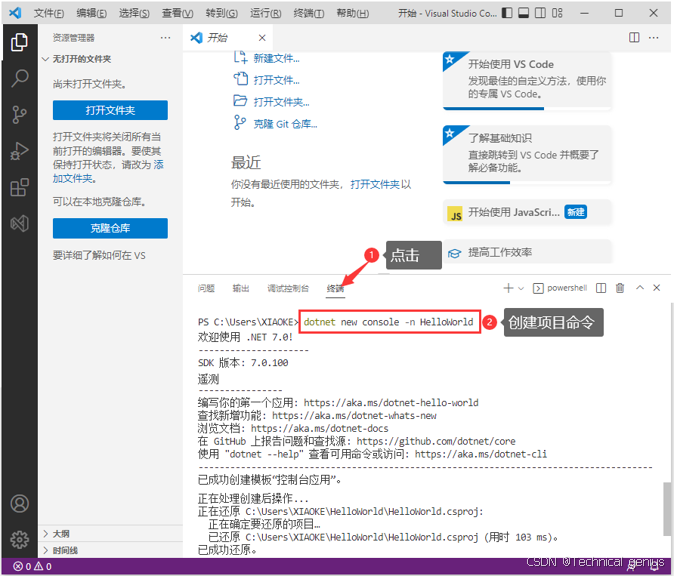The height and width of the screenshot is (576, 674).
Task: Switch to the 问题 panel tab
Action: point(206,288)
